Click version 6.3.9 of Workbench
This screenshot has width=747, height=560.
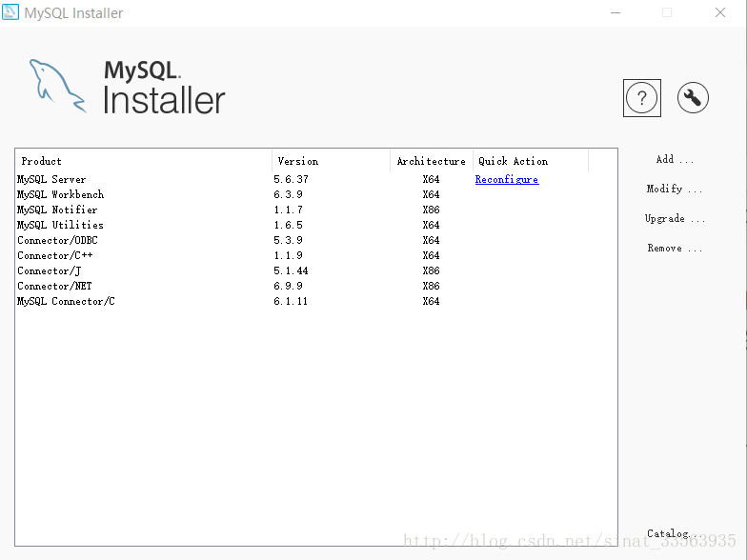[288, 194]
